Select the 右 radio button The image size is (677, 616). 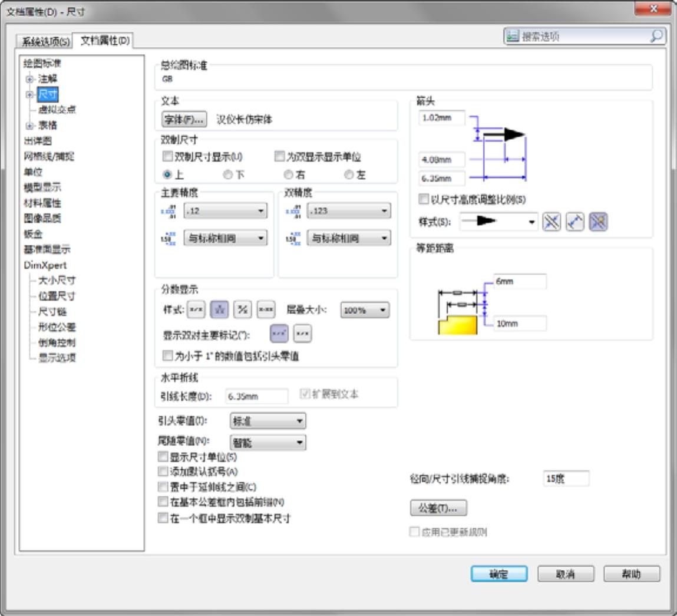pos(288,174)
